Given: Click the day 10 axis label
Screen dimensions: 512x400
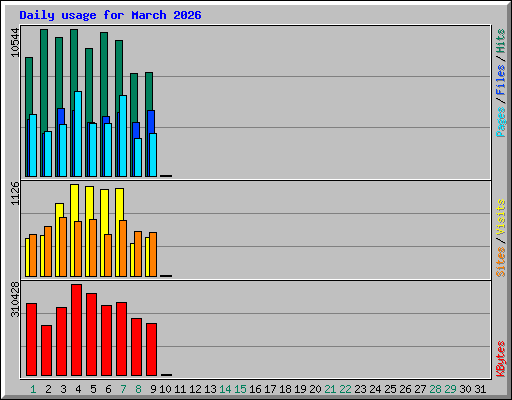Looking at the screenshot, I should tap(165, 389).
